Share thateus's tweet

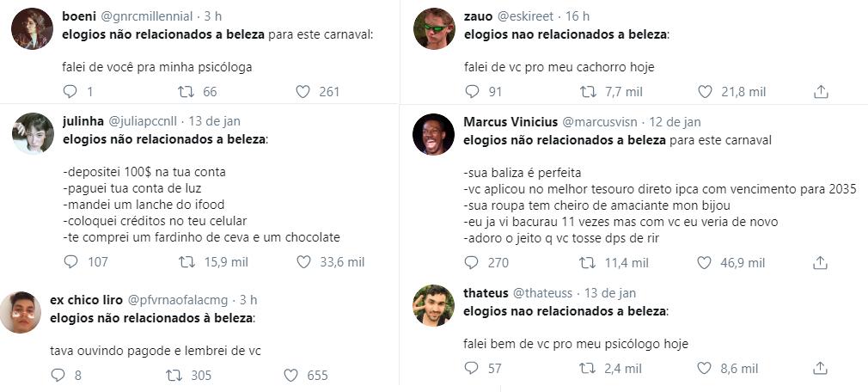coord(821,368)
